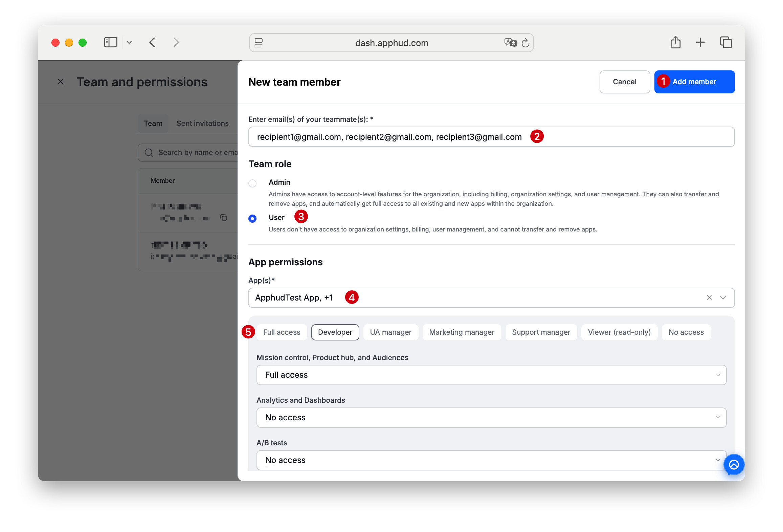Click the Cancel button
Screen dimensions: 783x532
point(625,82)
